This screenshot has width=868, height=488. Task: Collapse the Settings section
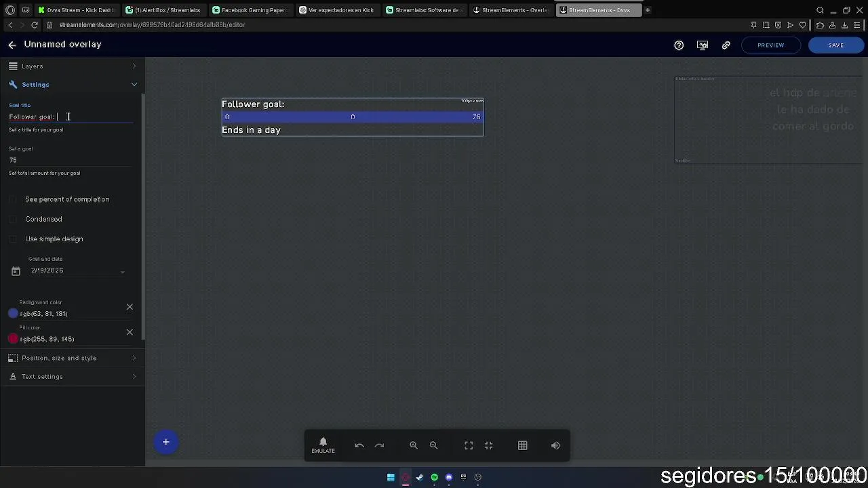73,85
